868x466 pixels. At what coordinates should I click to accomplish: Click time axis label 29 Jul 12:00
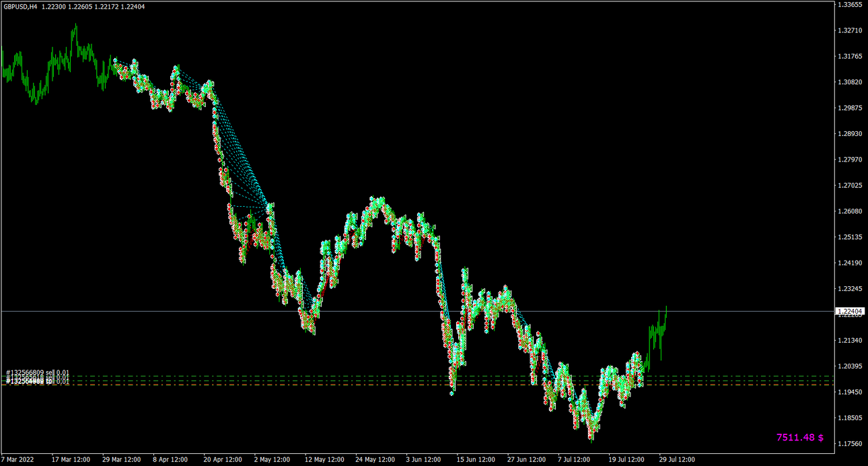[x=677, y=460]
